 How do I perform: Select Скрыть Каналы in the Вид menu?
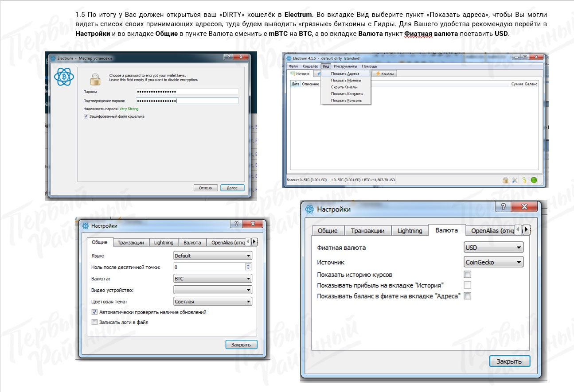click(x=346, y=87)
